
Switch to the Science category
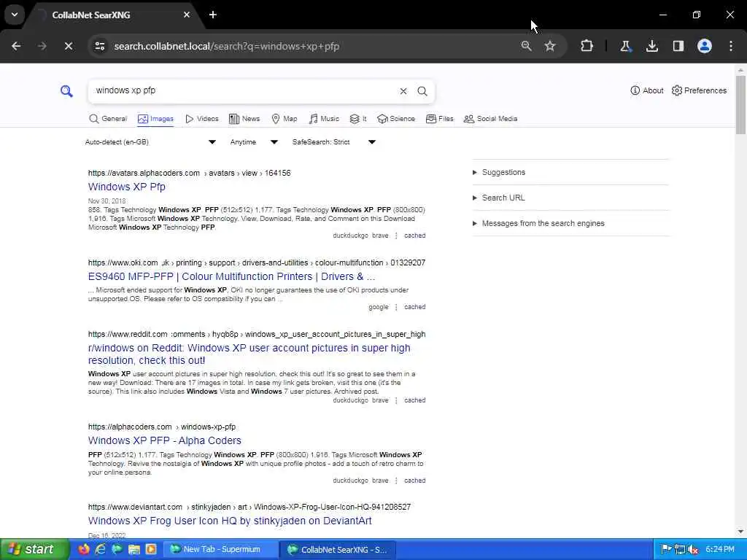(396, 119)
